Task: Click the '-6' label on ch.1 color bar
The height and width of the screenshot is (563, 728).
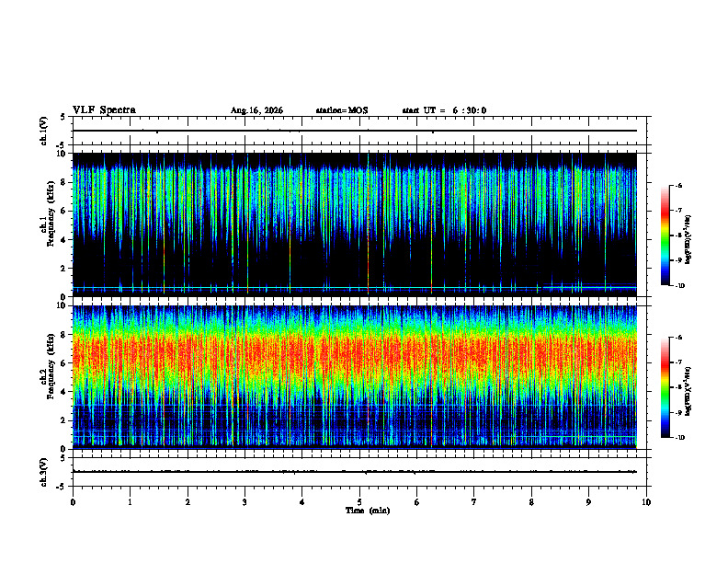Action: click(678, 185)
